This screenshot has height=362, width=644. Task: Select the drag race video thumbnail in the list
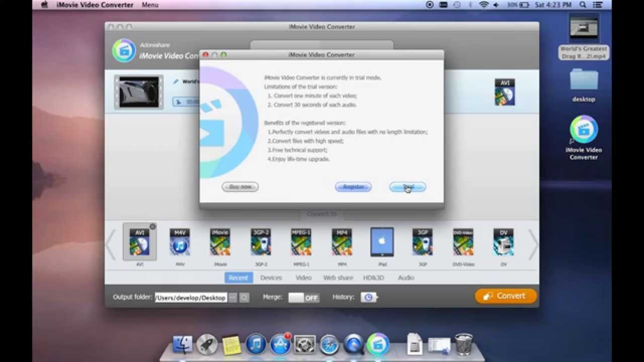tap(139, 92)
